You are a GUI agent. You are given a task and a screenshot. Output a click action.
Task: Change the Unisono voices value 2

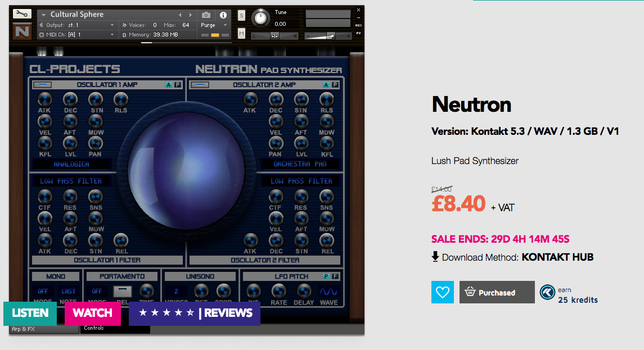coord(176,292)
